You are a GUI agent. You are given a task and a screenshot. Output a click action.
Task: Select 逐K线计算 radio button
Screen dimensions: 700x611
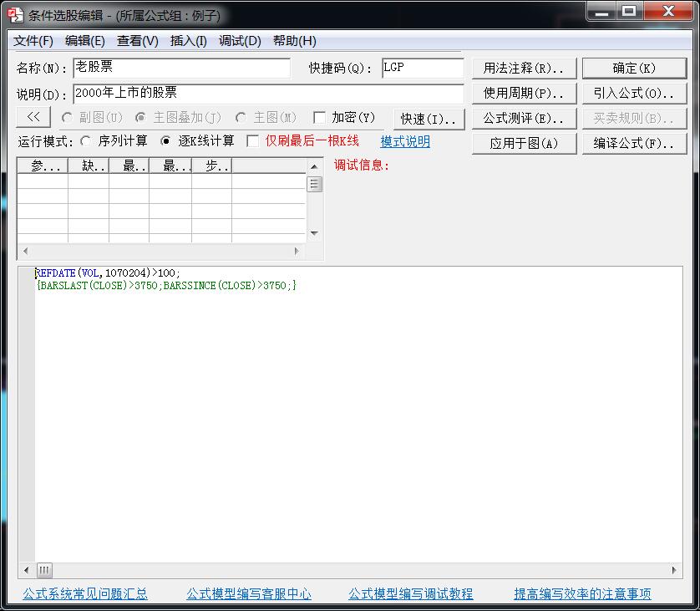pos(165,141)
